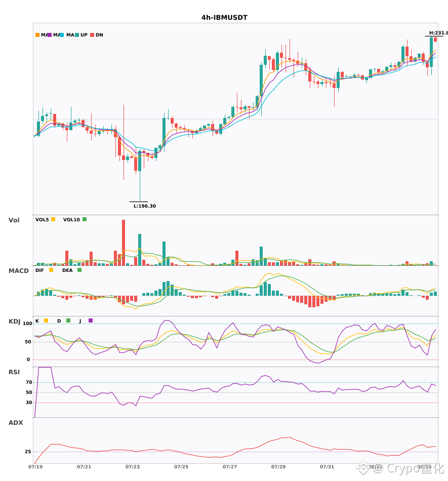Click the KDJ axis value 100
Viewport: 448px width, 481px height.
tap(27, 324)
